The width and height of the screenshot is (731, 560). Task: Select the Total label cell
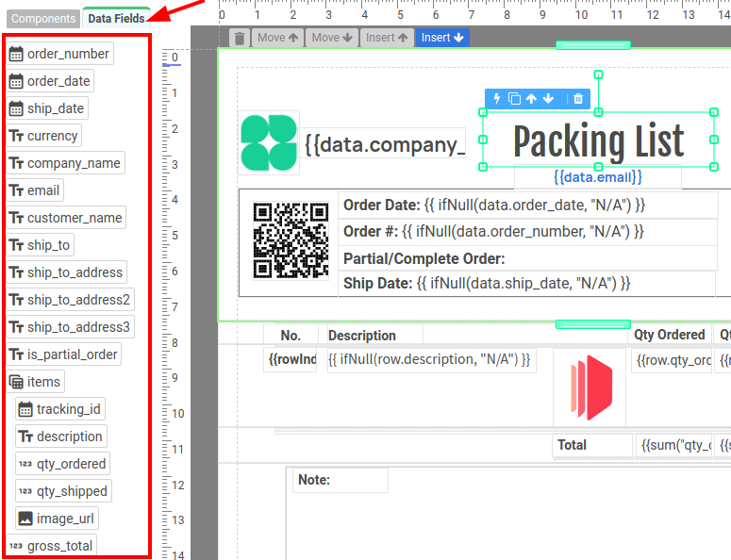[592, 445]
